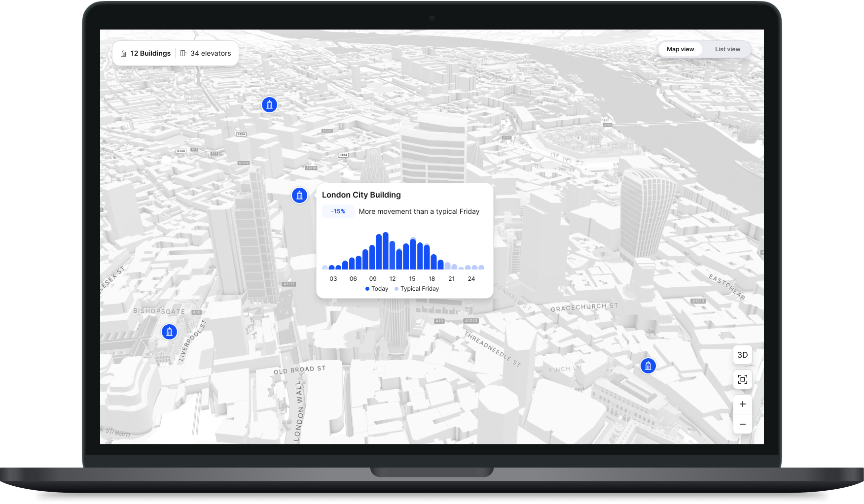The width and height of the screenshot is (864, 504).
Task: Click the BISHOPSGATE map label
Action: coord(159,311)
